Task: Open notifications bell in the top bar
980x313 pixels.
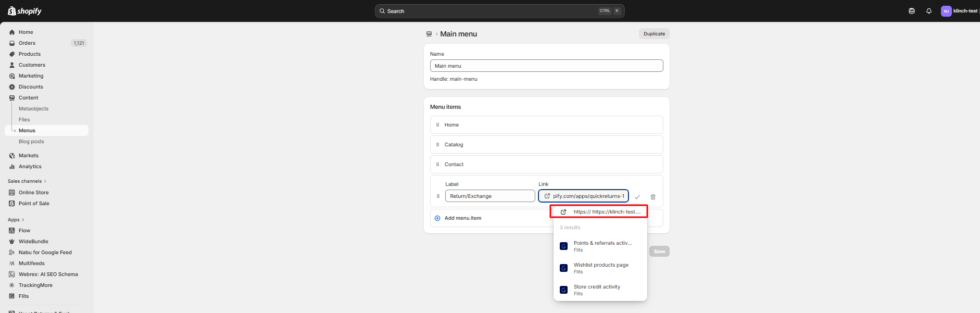Action: click(x=928, y=11)
